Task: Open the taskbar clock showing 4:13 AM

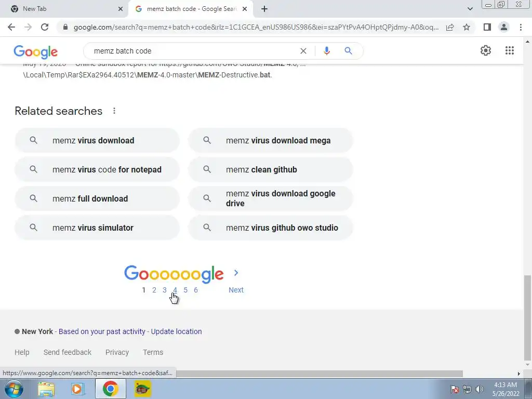Action: [506, 389]
